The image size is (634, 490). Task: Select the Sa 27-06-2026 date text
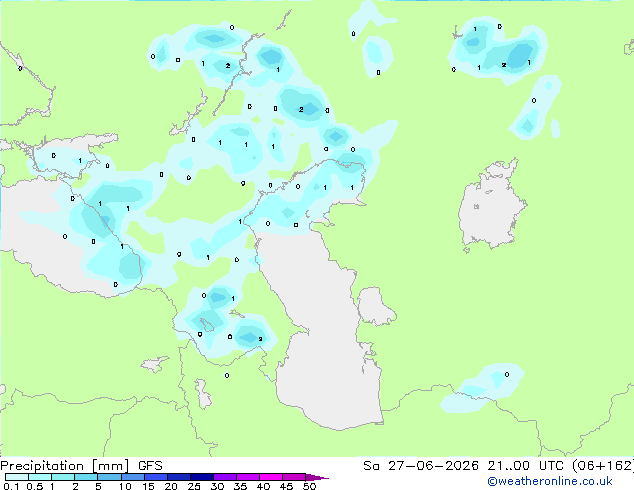click(421, 466)
